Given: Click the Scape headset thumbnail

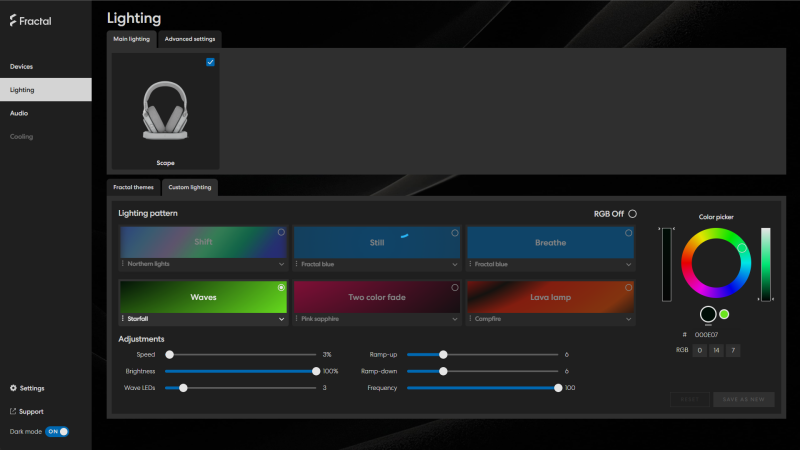Looking at the screenshot, I should [x=165, y=111].
